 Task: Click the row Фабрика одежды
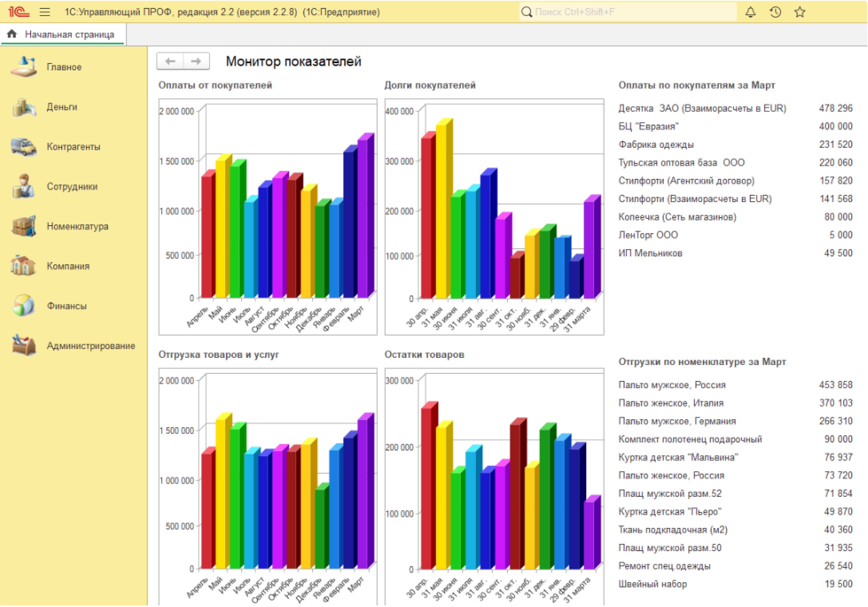735,144
